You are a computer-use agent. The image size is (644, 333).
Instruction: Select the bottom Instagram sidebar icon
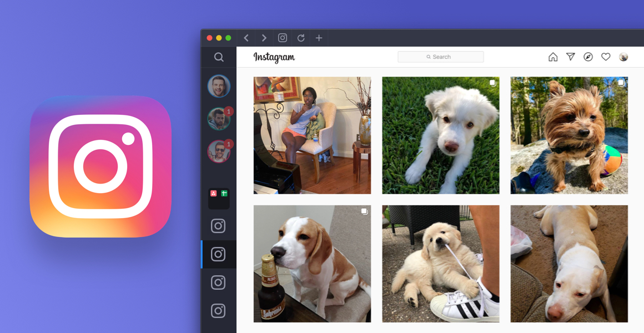tap(218, 311)
